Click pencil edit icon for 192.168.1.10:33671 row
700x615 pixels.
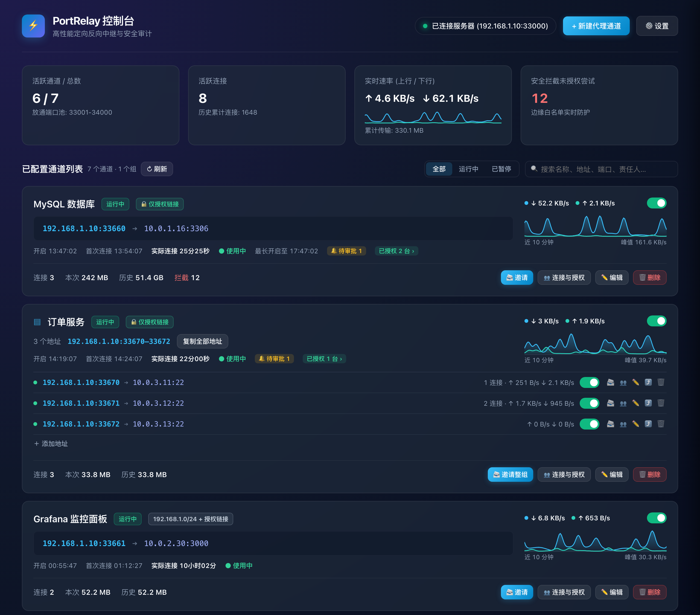tap(636, 403)
